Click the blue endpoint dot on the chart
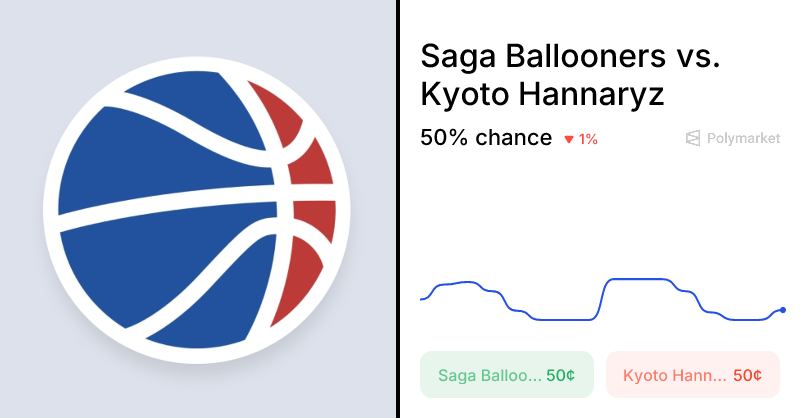This screenshot has width=800, height=418. pos(782,310)
